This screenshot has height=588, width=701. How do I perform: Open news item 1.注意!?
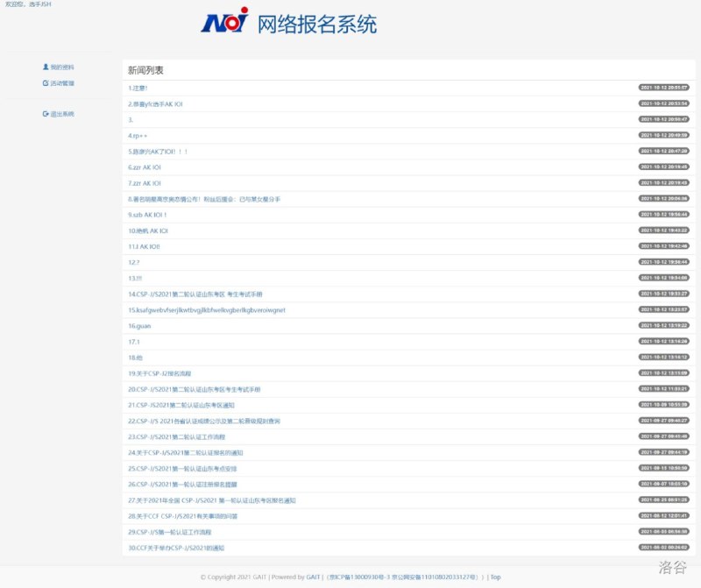pyautogui.click(x=138, y=88)
